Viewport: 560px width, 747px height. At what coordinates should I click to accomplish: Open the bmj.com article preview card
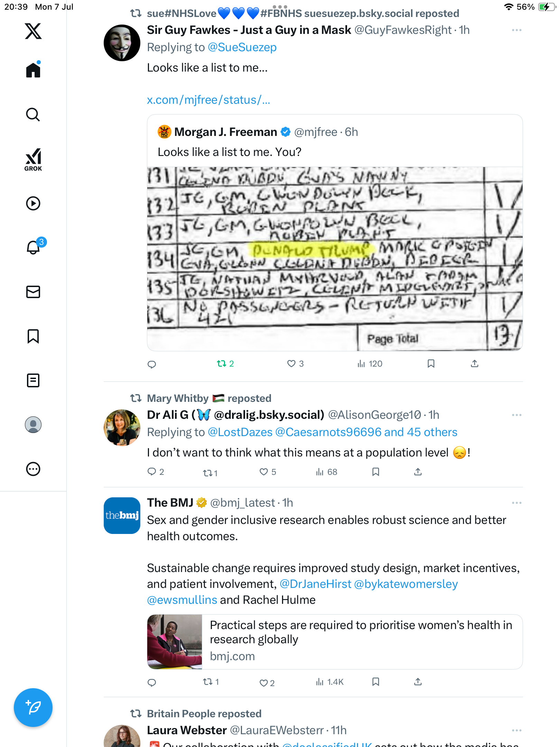pyautogui.click(x=335, y=642)
